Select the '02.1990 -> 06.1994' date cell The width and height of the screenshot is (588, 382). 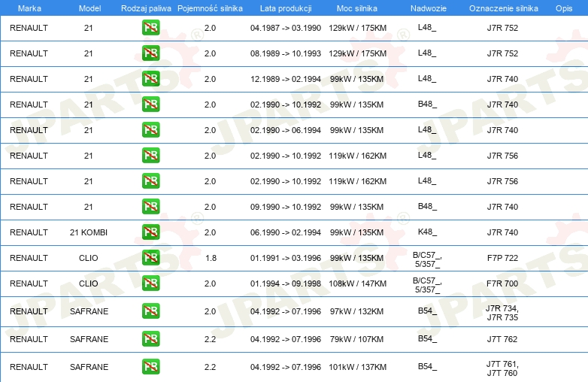pyautogui.click(x=286, y=130)
